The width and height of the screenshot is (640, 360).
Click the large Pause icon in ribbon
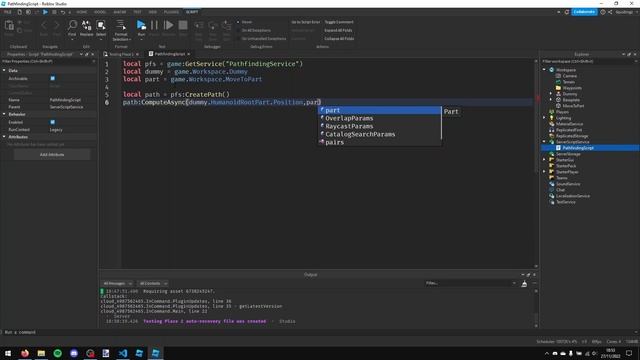(x=154, y=25)
